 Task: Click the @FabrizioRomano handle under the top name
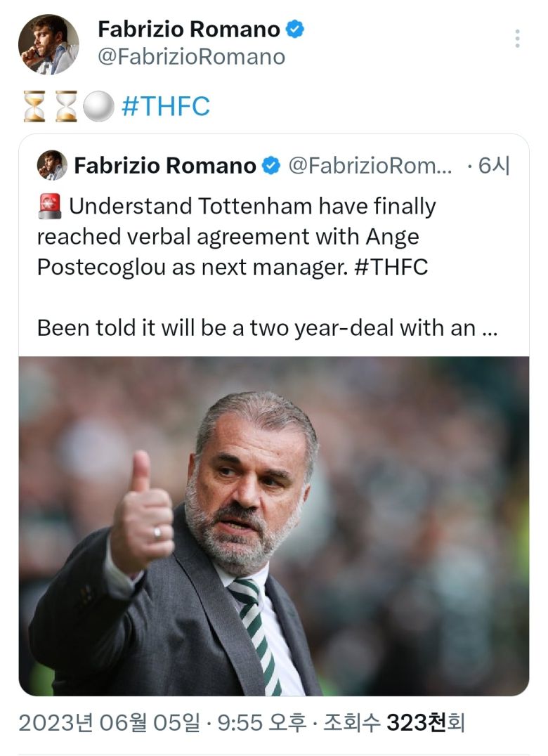coord(191,56)
